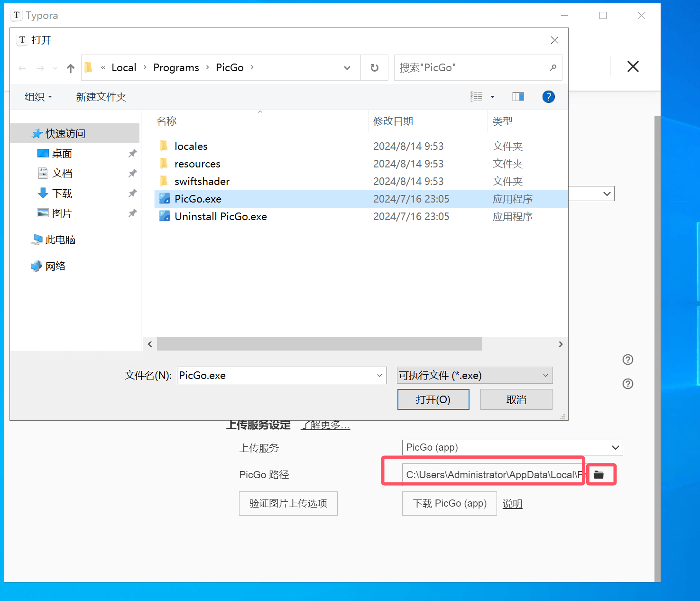Click 下载 PicGo (app) button
This screenshot has width=700, height=601.
click(x=450, y=503)
